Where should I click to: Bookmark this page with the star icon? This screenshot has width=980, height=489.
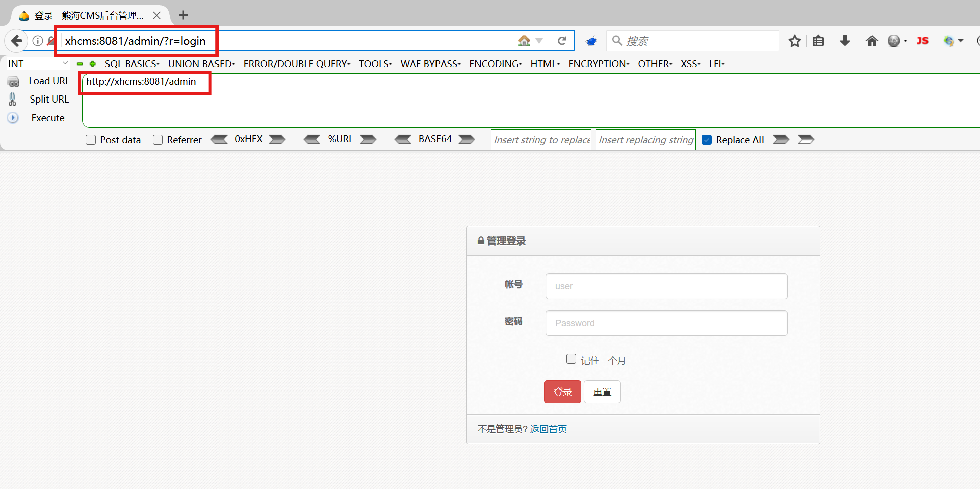[x=794, y=41]
